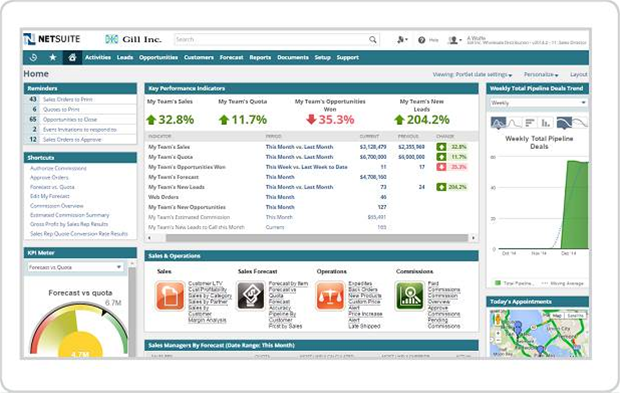
Task: Open the Authorize Commissions shortcut link
Action: click(x=58, y=168)
